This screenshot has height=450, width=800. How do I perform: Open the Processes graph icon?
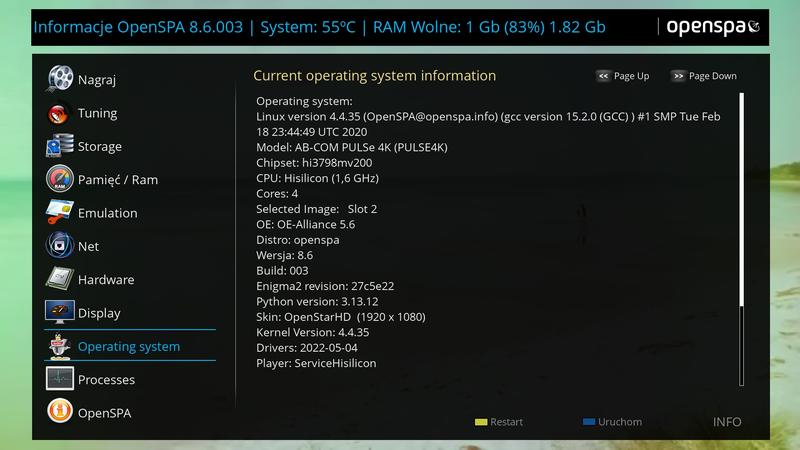point(60,379)
